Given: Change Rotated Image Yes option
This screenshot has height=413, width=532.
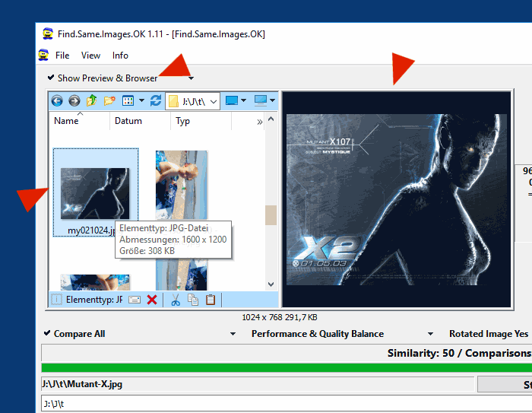Looking at the screenshot, I should (489, 334).
